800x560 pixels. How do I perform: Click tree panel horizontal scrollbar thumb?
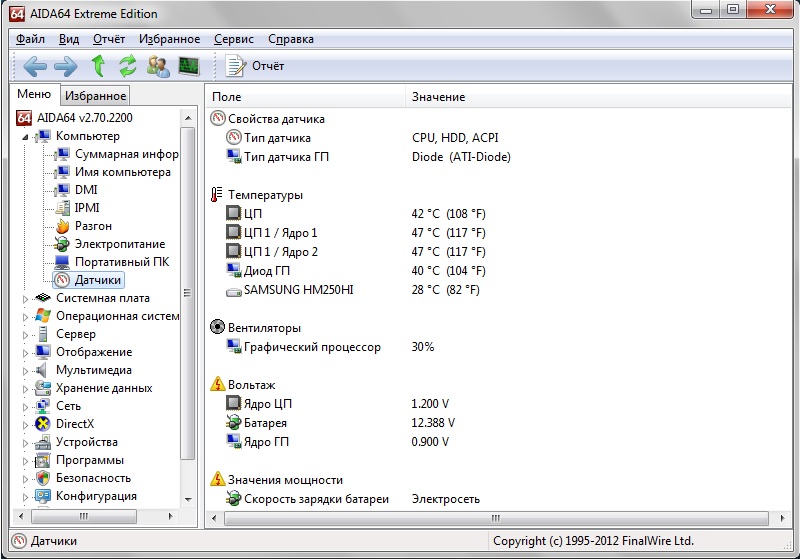tap(84, 516)
